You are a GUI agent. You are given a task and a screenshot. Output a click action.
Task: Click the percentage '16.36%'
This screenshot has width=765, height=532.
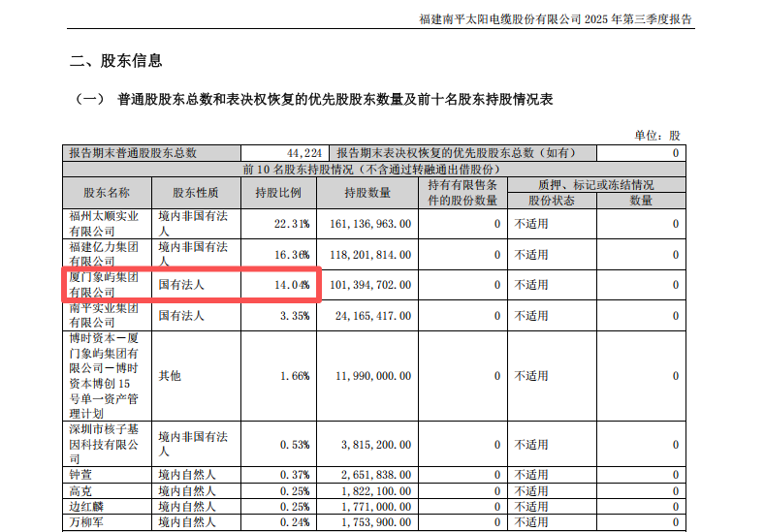click(292, 255)
